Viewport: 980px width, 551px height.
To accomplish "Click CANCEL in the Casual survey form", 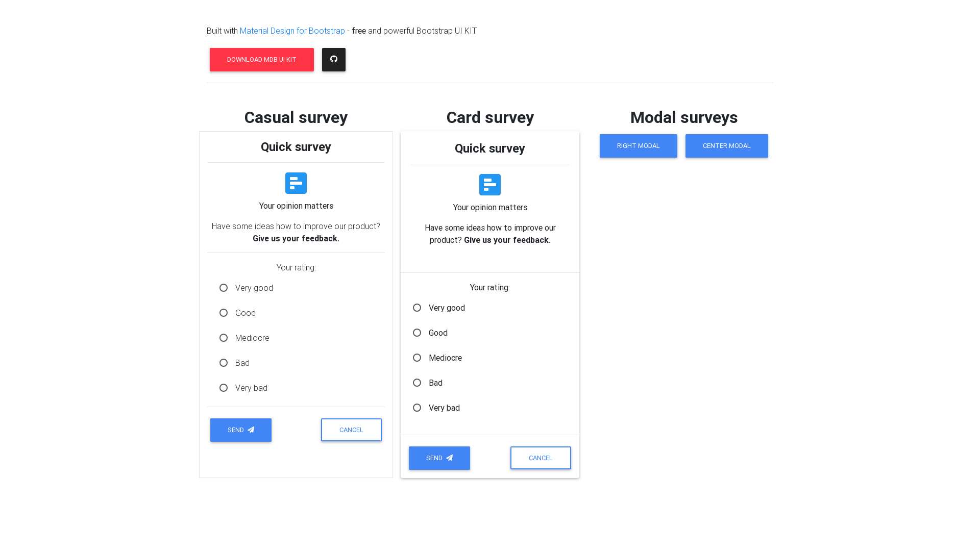I will pyautogui.click(x=351, y=429).
